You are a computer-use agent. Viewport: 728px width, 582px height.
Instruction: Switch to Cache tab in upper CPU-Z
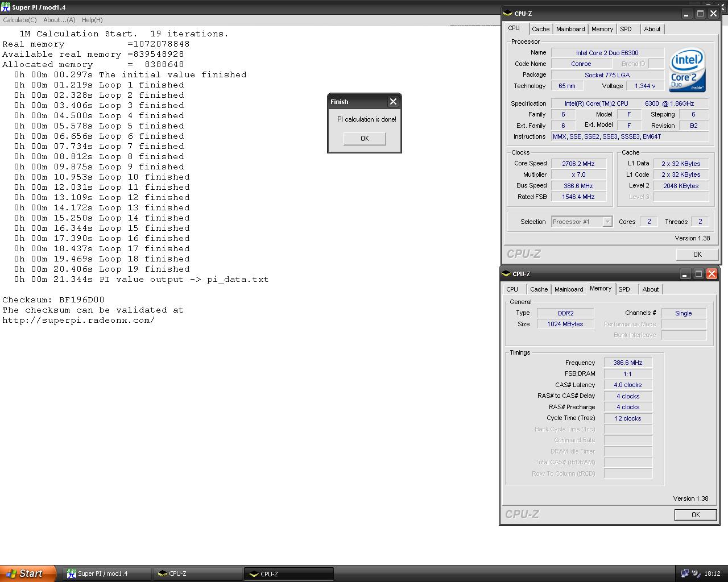pos(540,29)
